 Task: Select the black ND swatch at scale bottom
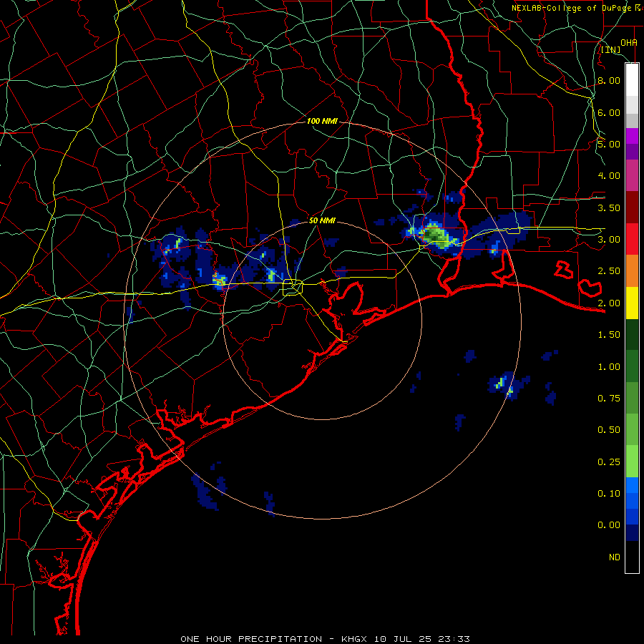point(632,557)
